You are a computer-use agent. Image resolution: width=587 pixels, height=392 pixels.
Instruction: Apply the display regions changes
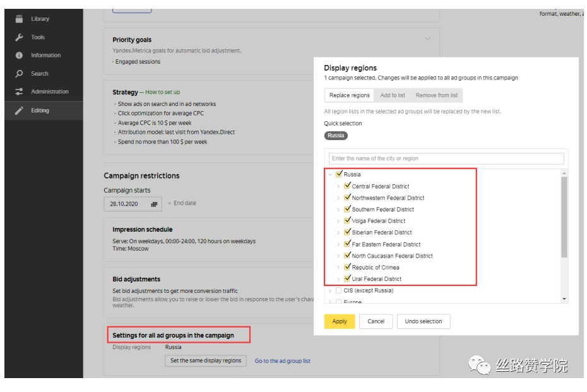pos(339,321)
